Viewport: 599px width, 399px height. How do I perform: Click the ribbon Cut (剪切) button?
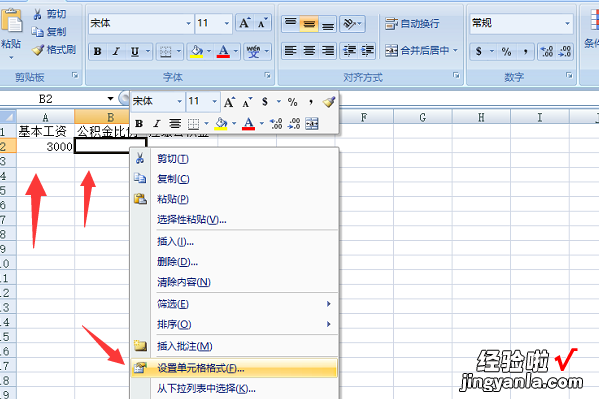tap(50, 14)
